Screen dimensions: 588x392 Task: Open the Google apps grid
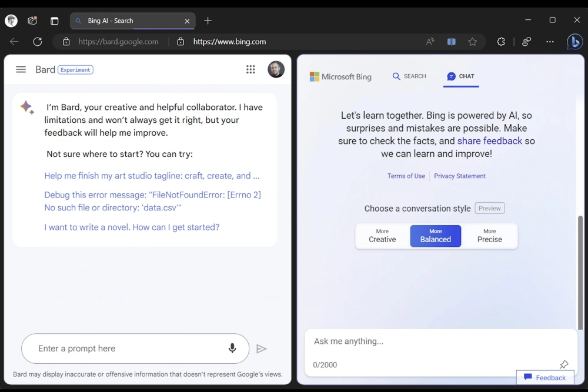click(250, 69)
